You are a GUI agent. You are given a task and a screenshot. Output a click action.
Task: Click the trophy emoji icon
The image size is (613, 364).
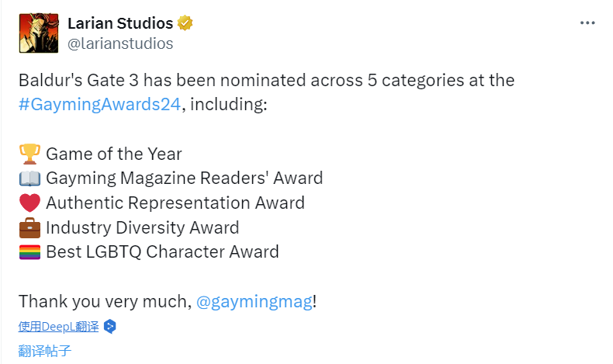[x=29, y=154]
